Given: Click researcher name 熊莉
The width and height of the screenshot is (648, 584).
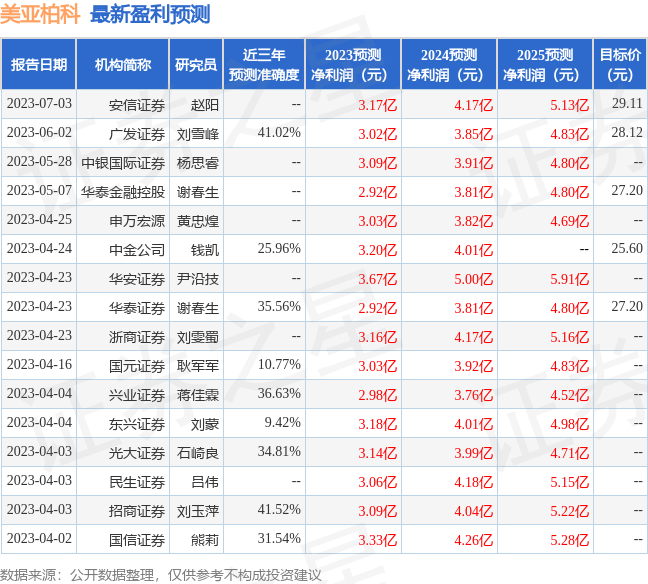Looking at the screenshot, I should 205,540.
